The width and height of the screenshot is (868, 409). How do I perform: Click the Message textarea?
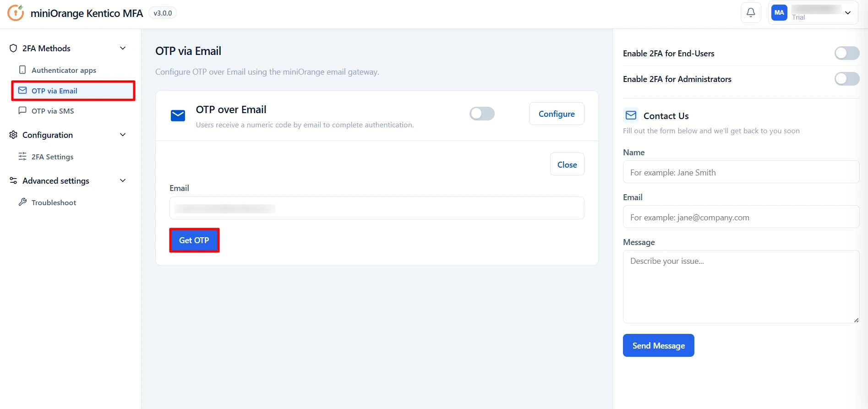point(741,287)
